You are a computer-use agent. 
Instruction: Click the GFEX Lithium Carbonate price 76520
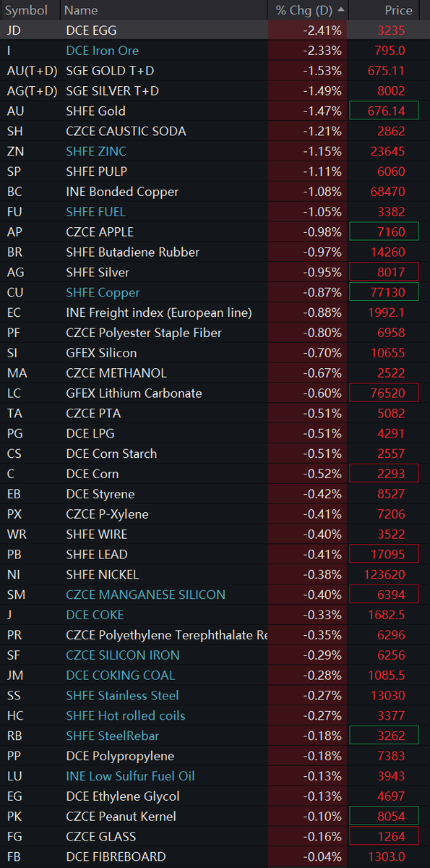point(384,393)
